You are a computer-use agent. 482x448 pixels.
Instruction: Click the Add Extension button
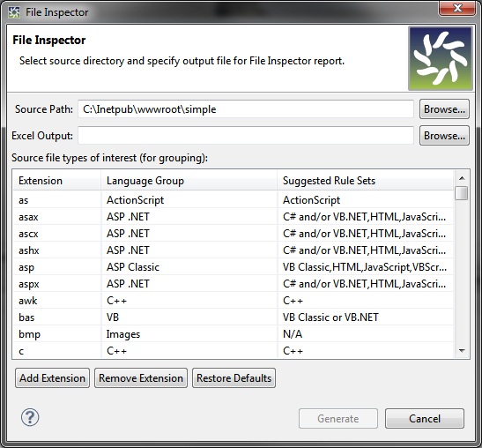coord(52,377)
